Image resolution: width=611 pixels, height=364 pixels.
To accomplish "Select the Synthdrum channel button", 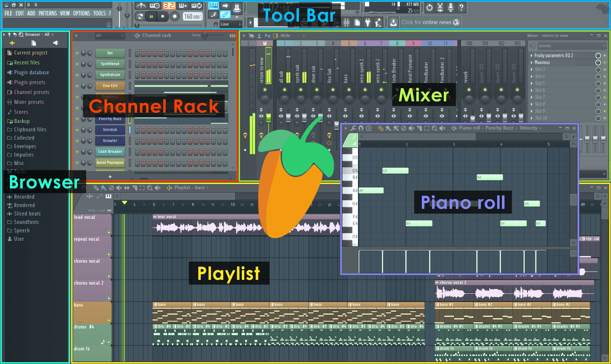I will (110, 75).
